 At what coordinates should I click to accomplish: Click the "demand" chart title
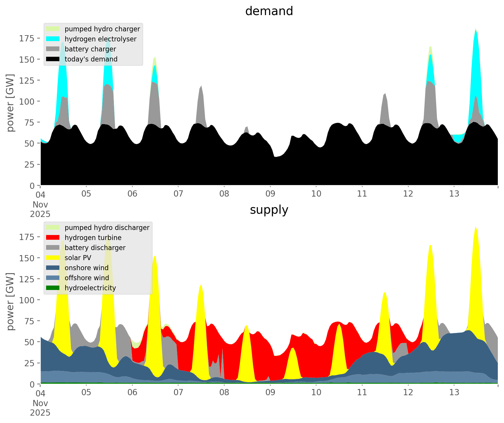coord(269,11)
